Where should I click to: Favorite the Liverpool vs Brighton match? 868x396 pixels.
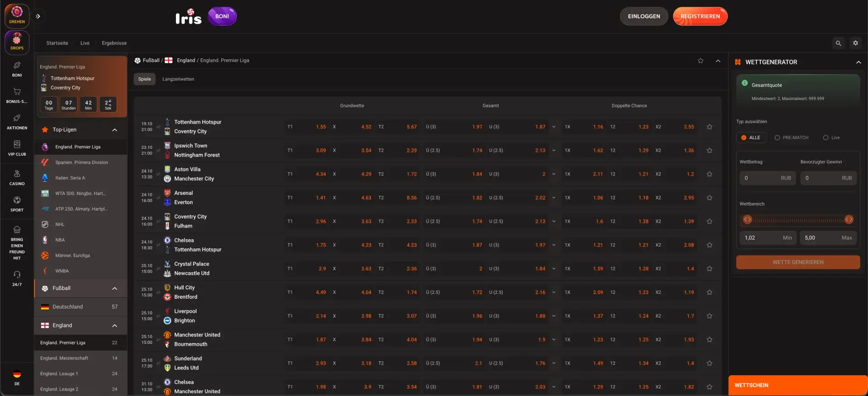[x=709, y=316]
